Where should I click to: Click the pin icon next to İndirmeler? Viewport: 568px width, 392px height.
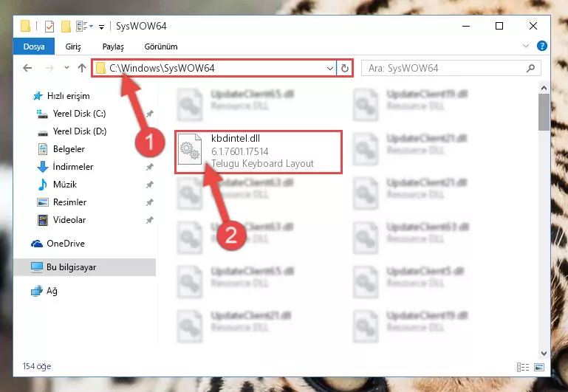150,167
